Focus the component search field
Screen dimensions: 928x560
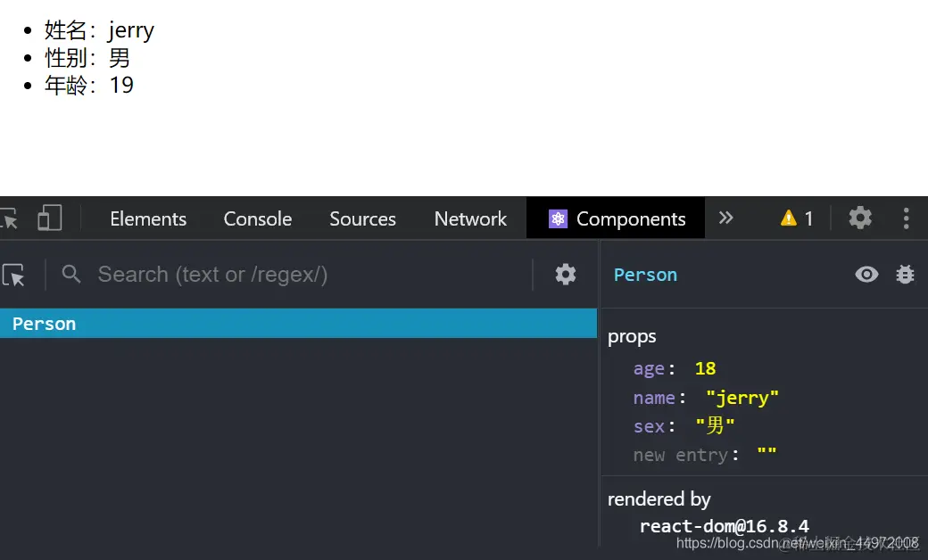tap(311, 275)
